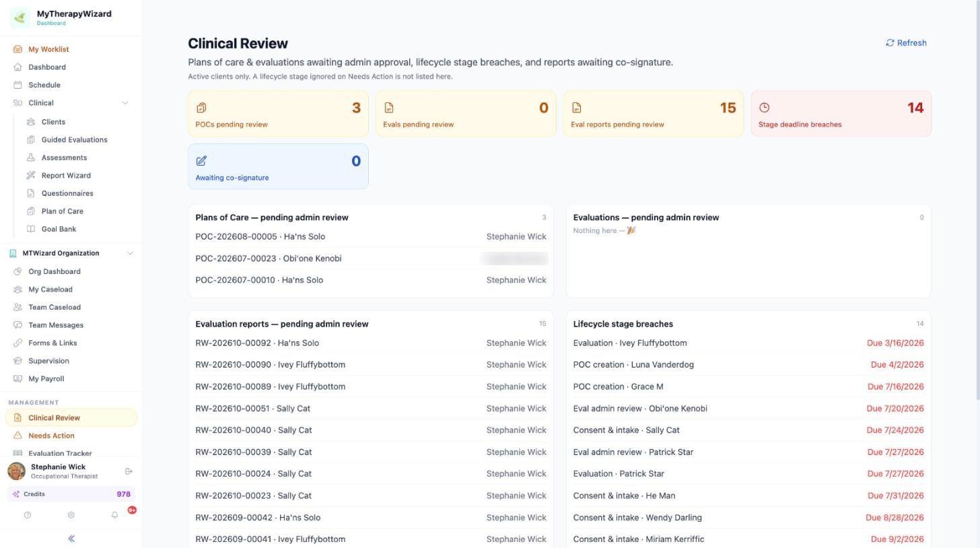
Task: Click the Assessments flask icon
Action: 31,158
